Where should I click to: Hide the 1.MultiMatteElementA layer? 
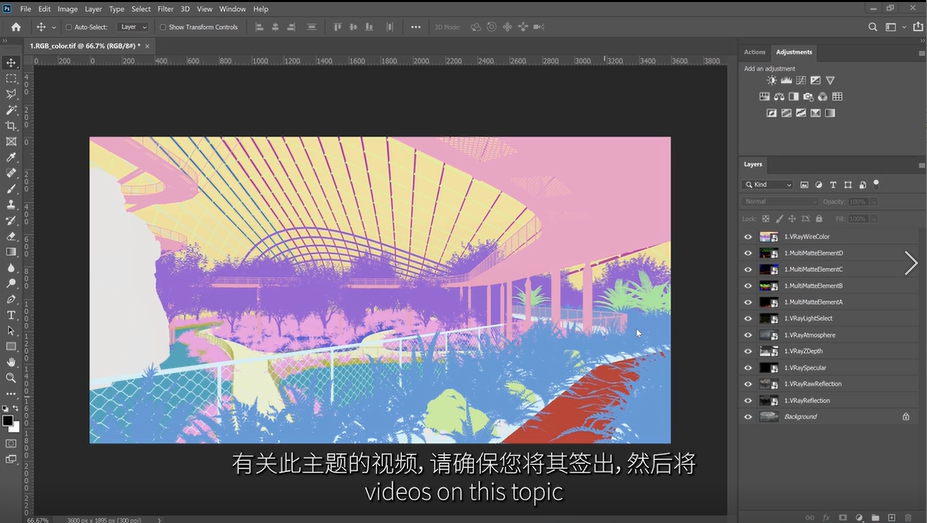[x=748, y=302]
